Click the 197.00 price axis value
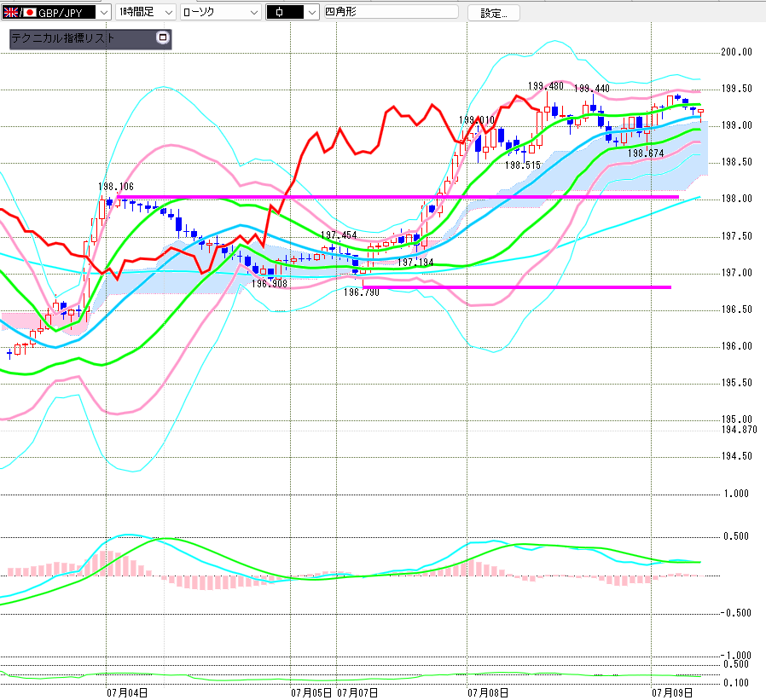The height and width of the screenshot is (700, 766). pyautogui.click(x=737, y=272)
